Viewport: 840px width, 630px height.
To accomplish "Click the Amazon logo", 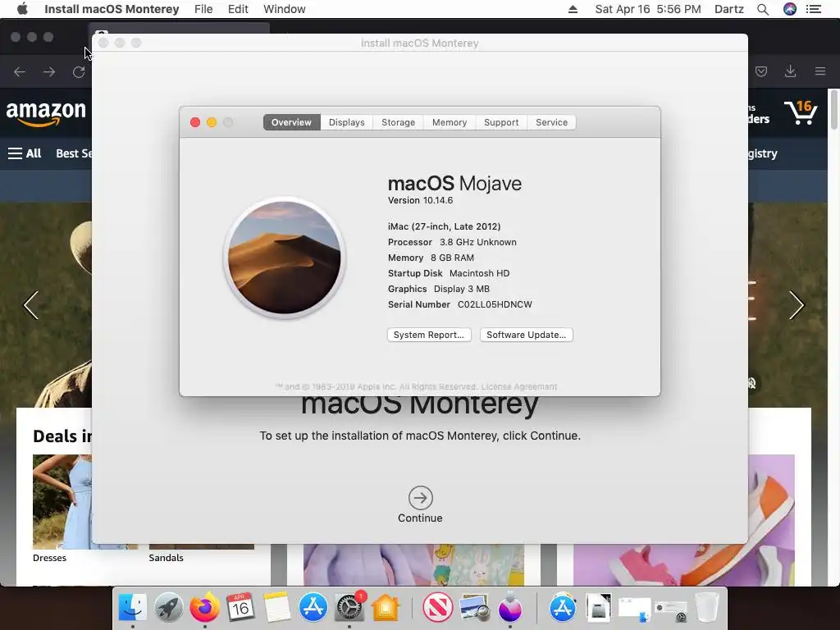I will [46, 113].
